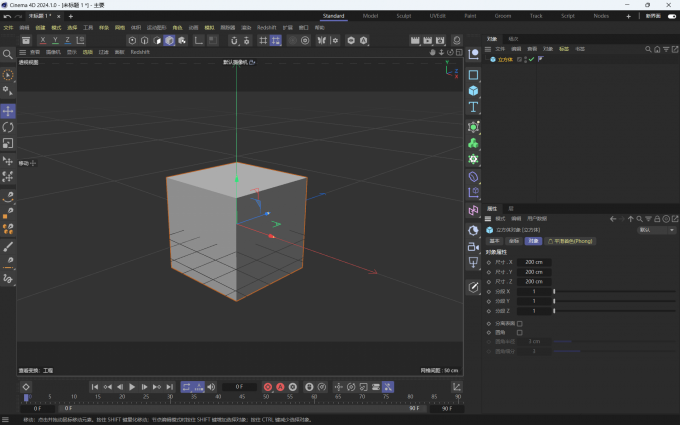Click the green cloner MoGraph icon
This screenshot has height=425, width=680.
473,143
